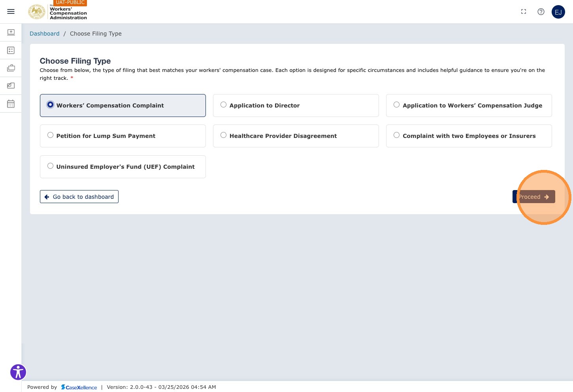Open the calendar sidebar icon
Viewport: 573px width, 392px height.
(11, 104)
